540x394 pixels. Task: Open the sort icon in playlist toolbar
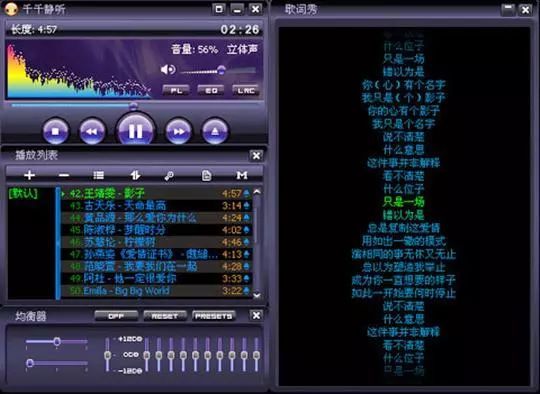point(135,175)
